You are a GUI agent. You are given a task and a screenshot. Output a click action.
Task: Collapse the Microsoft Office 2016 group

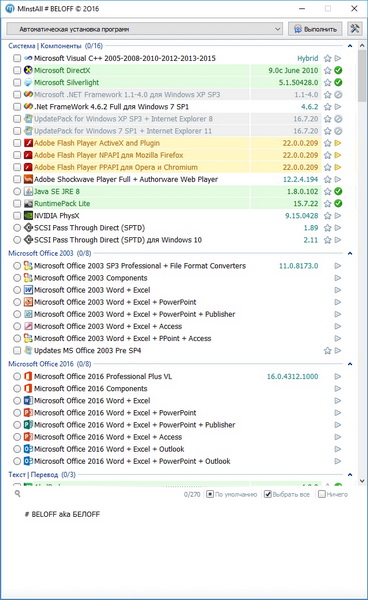(350, 364)
